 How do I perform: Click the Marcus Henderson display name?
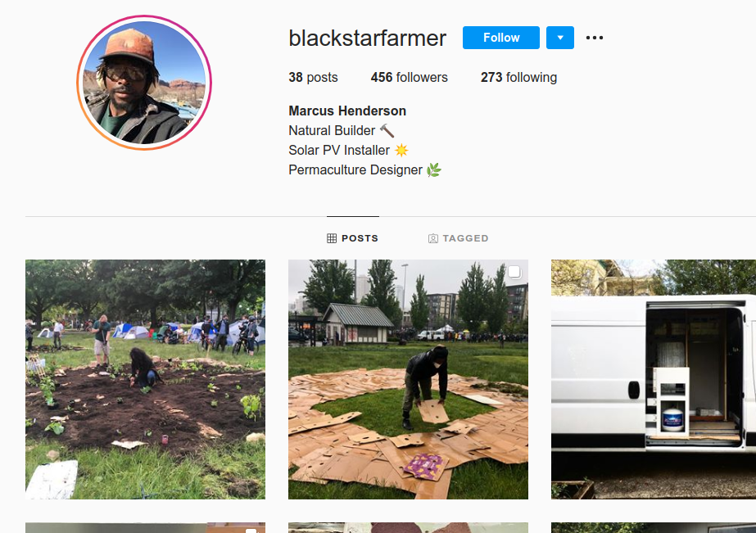click(347, 111)
